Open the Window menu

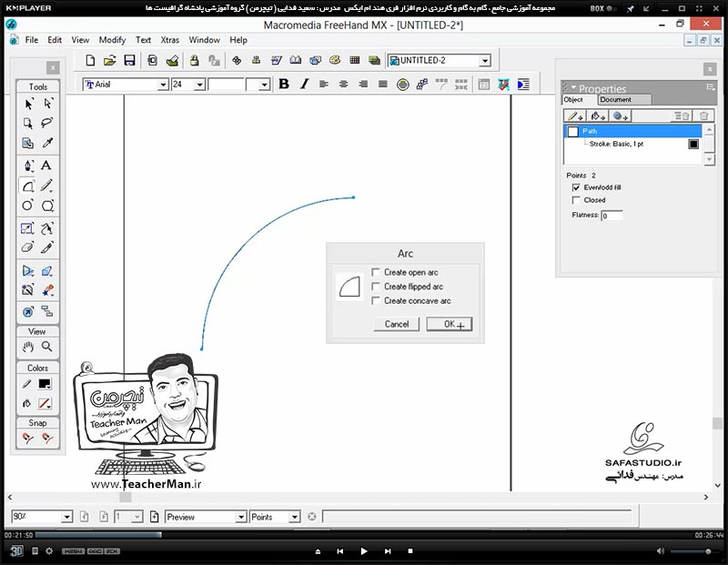click(204, 40)
